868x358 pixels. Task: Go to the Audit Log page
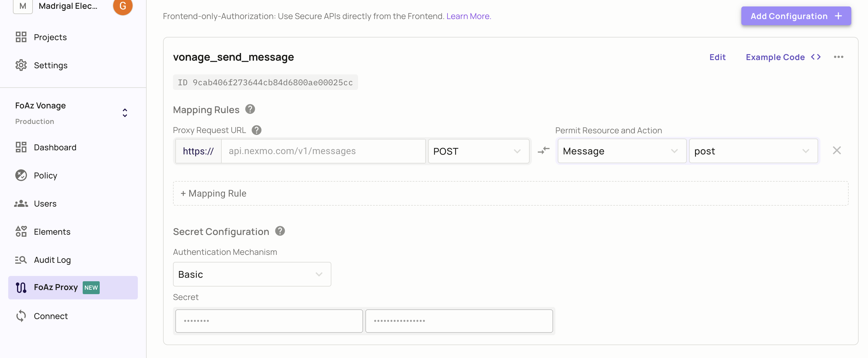[x=52, y=260]
